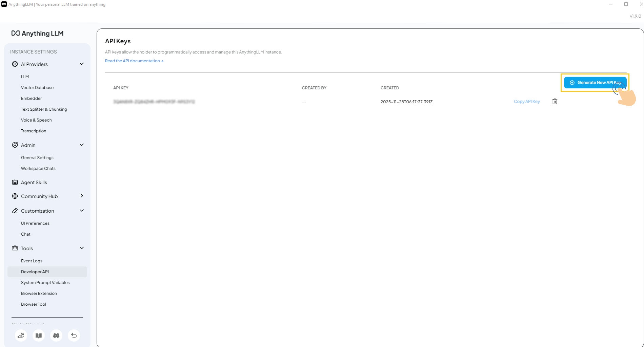Viewport: 644px width, 347px height.
Task: Click the back arrow icon at bottom left
Action: point(74,335)
